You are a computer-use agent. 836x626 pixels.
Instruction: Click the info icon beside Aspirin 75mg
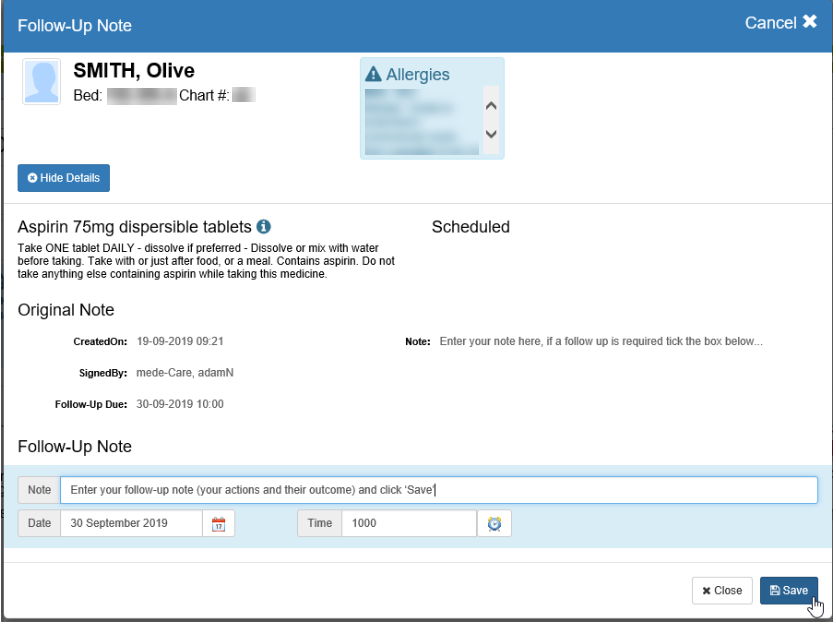point(264,227)
